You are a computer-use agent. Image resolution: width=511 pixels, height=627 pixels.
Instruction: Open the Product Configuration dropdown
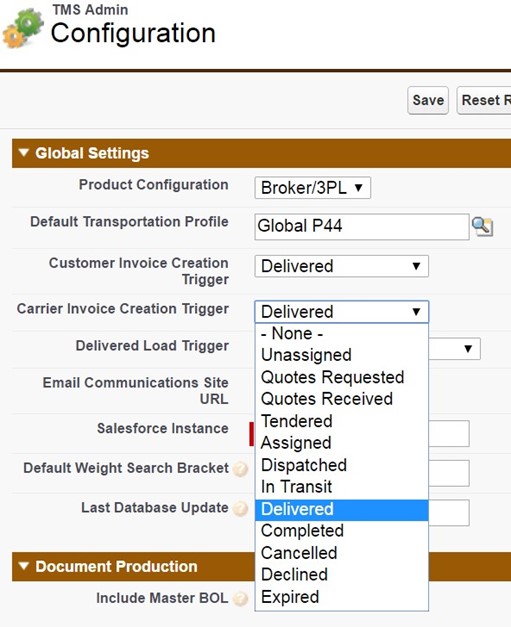pos(313,188)
